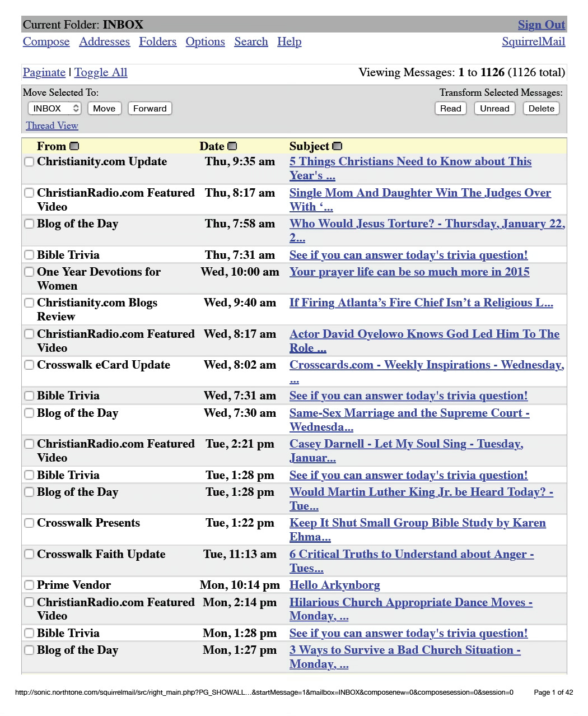Select the Crosswalk eCard Update checkbox

pos(29,365)
